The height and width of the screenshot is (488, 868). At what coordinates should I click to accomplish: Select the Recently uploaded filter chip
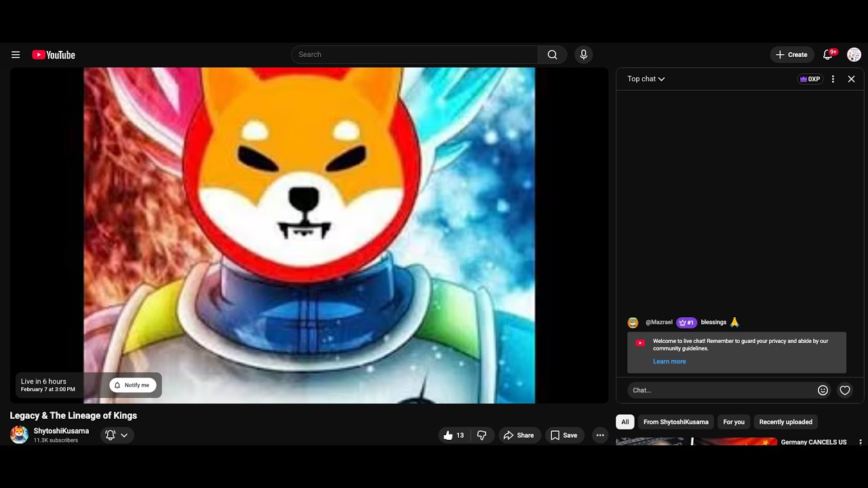pyautogui.click(x=785, y=422)
